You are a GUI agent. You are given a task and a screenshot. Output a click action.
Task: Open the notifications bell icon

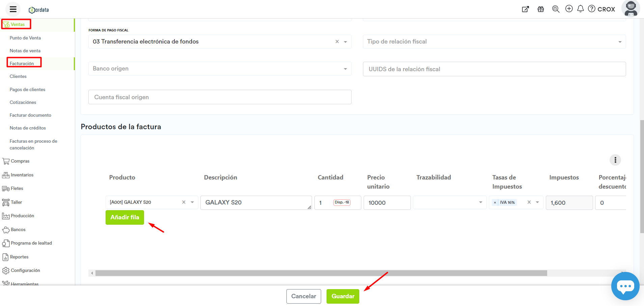[x=580, y=9]
